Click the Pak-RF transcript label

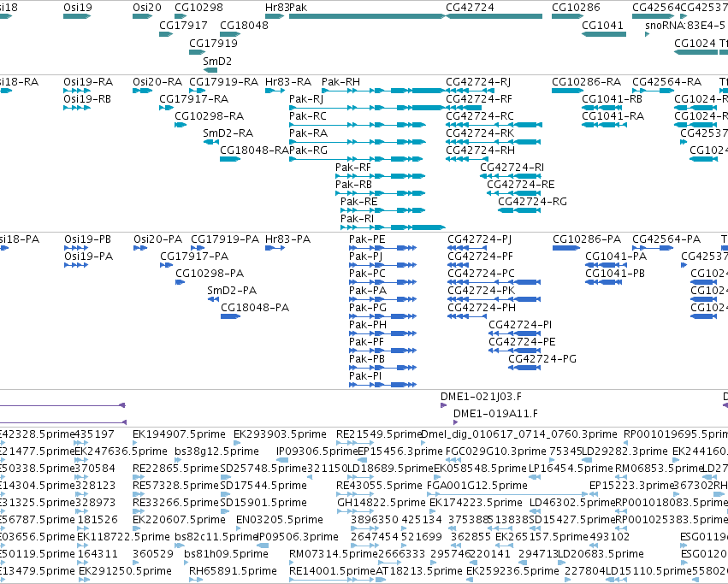(x=353, y=168)
